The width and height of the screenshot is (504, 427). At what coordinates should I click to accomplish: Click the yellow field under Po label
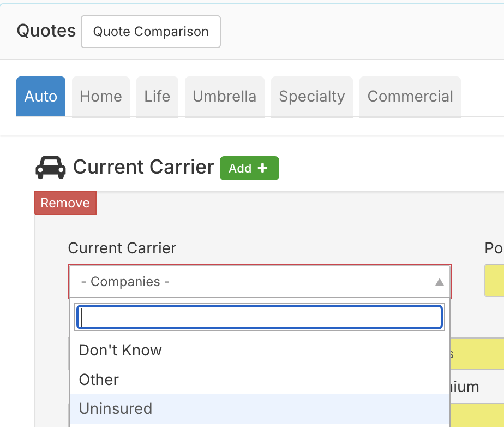click(494, 281)
